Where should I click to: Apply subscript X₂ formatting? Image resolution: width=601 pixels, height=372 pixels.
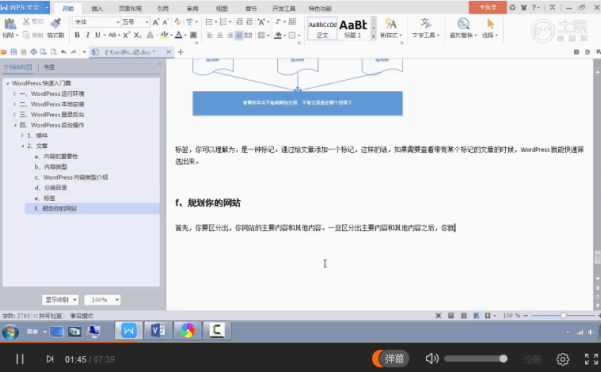point(138,35)
